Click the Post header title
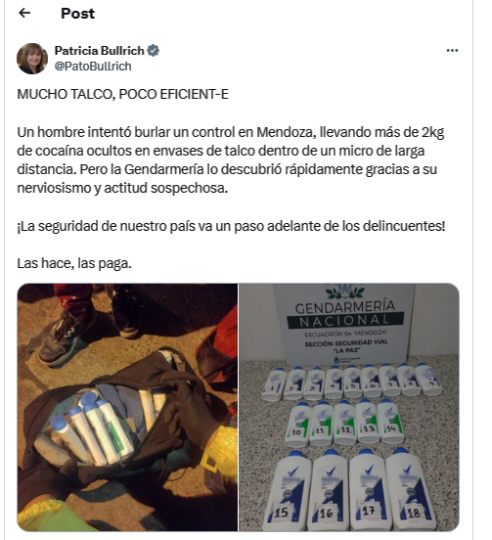The height and width of the screenshot is (540, 492). pos(77,13)
